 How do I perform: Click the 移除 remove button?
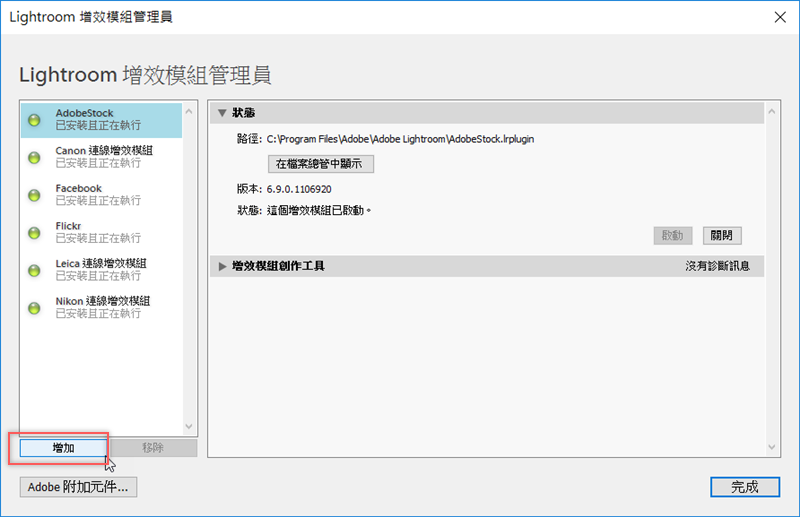pyautogui.click(x=153, y=448)
